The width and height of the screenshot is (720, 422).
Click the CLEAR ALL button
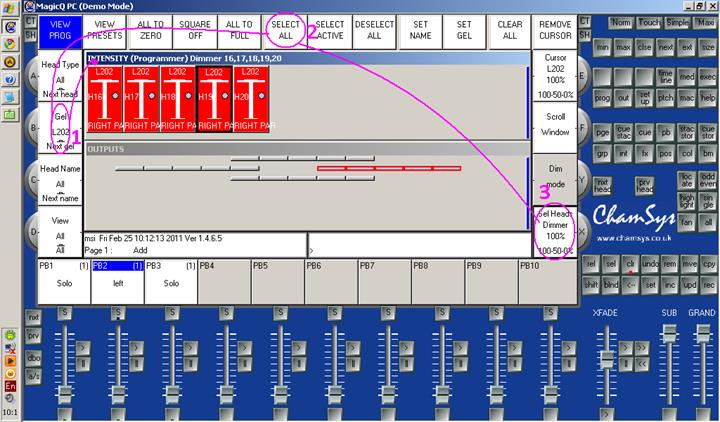[x=509, y=32]
